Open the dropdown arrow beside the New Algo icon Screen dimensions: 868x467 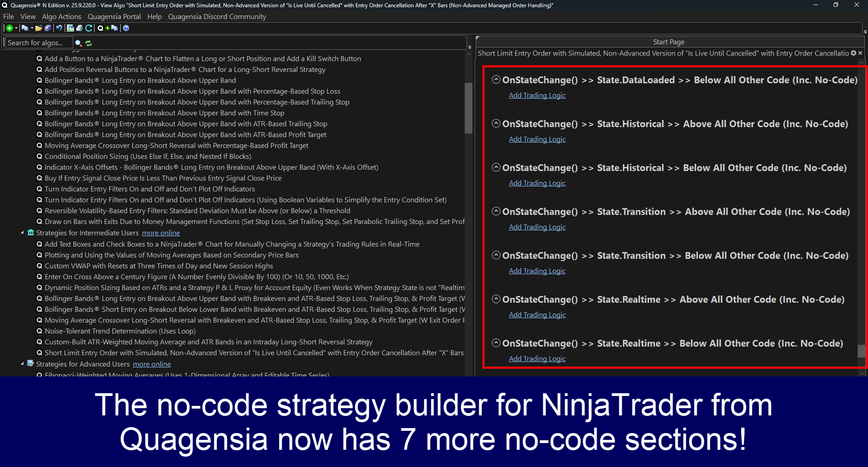click(x=16, y=28)
